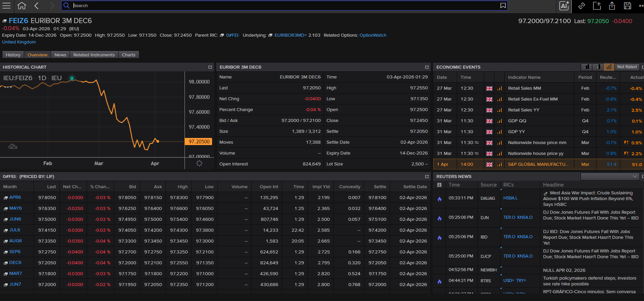Image resolution: width=644 pixels, height=301 pixels.
Task: Click the 1D interval selector on chart
Action: (x=42, y=78)
